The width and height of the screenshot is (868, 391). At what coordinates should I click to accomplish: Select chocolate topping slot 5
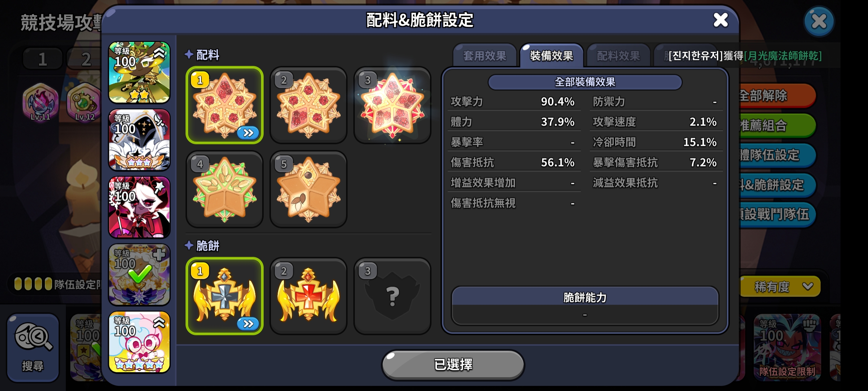309,189
